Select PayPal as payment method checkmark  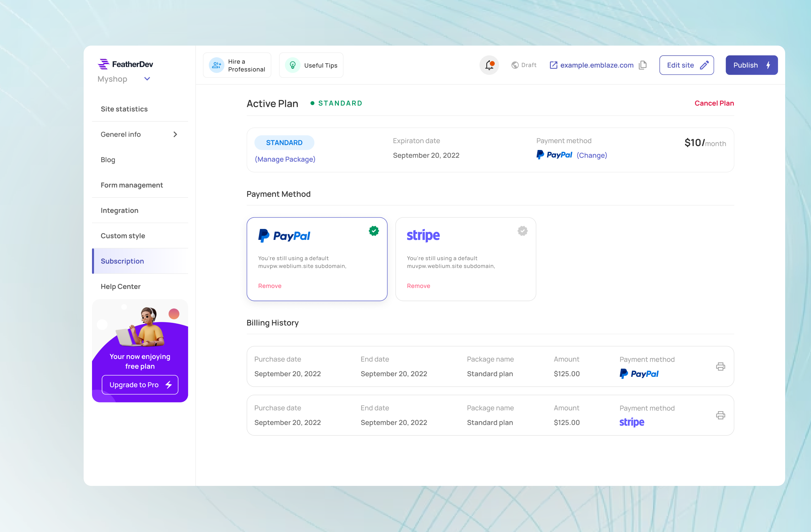point(374,231)
